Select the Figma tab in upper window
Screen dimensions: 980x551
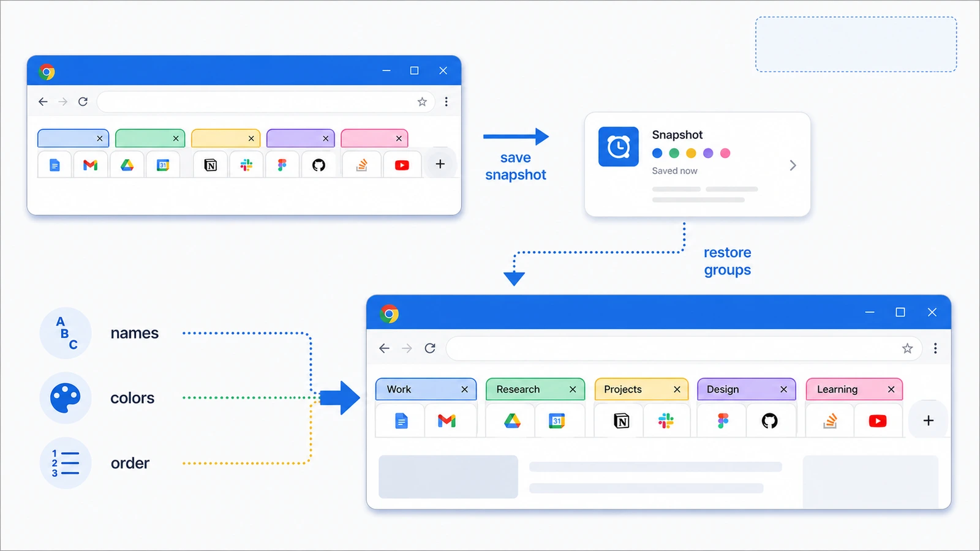coord(282,165)
